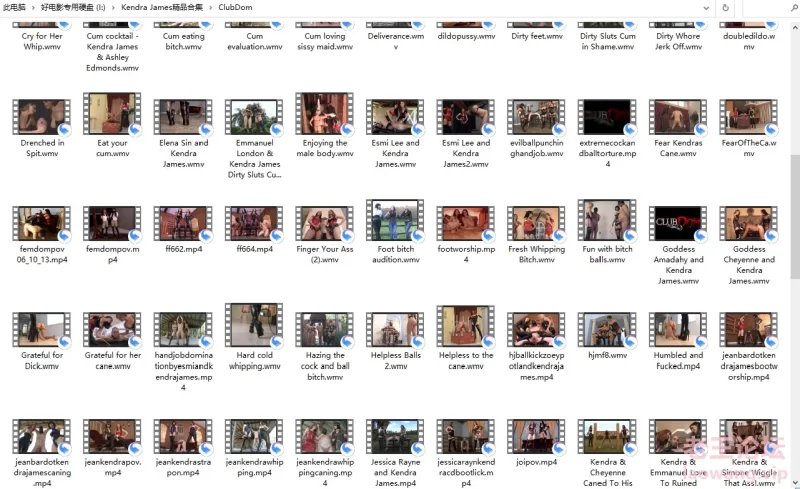
Task: Click the Emmanuel London & Kendra James label
Action: pos(255,158)
